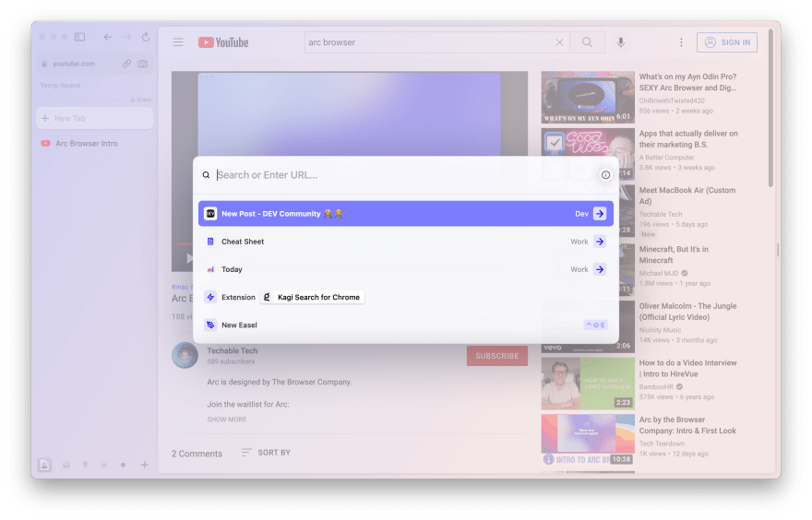The width and height of the screenshot is (812, 520).
Task: Go to the YouTube home logo
Action: click(x=223, y=42)
